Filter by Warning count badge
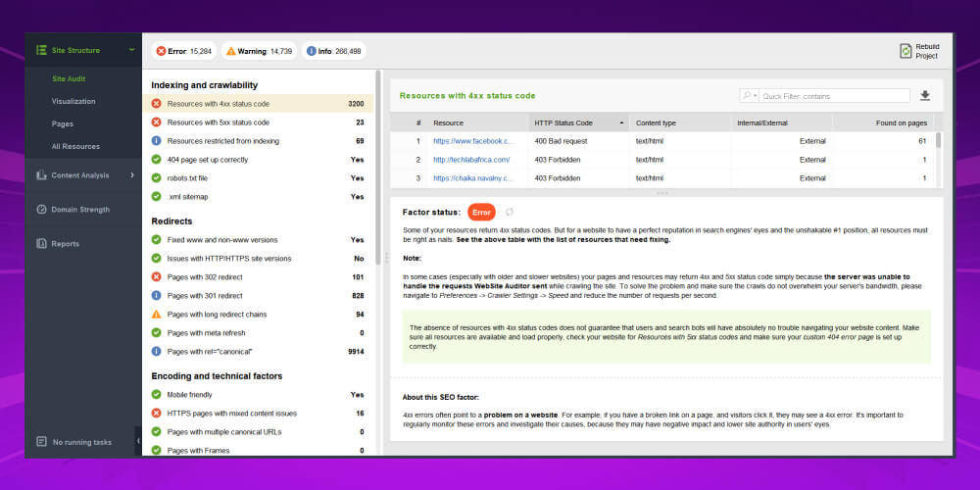Image resolution: width=980 pixels, height=490 pixels. pyautogui.click(x=260, y=51)
